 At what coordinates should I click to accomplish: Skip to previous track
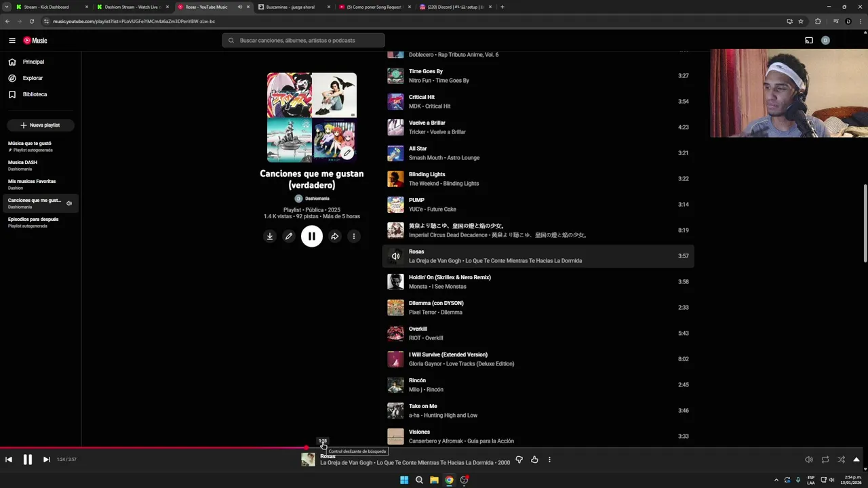9,460
